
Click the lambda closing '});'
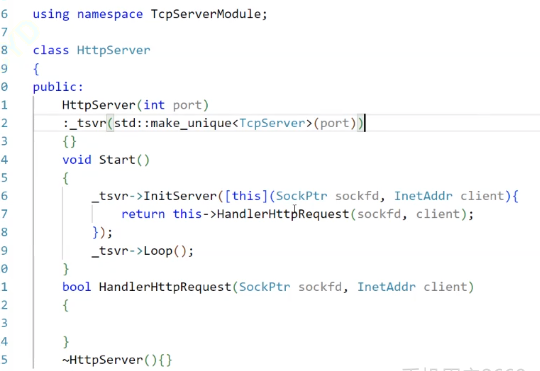(x=102, y=233)
